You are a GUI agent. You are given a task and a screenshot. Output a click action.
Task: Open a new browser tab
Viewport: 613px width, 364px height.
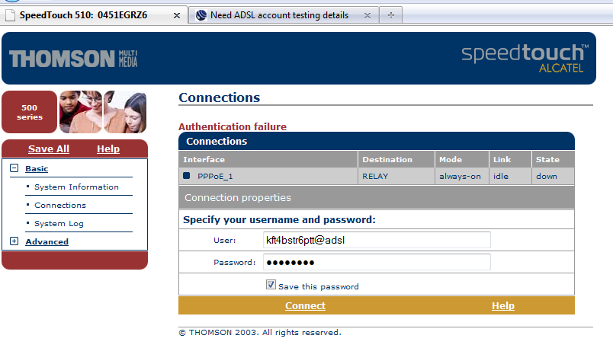(390, 15)
